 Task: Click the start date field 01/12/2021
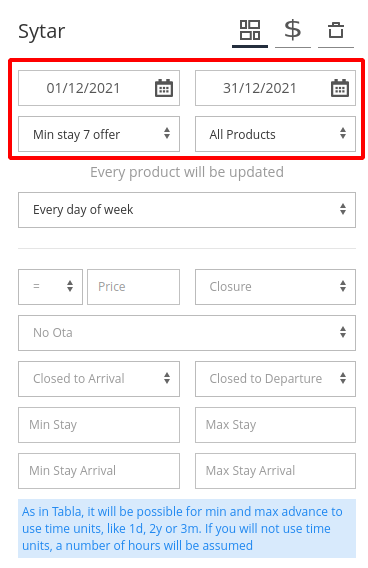(99, 88)
